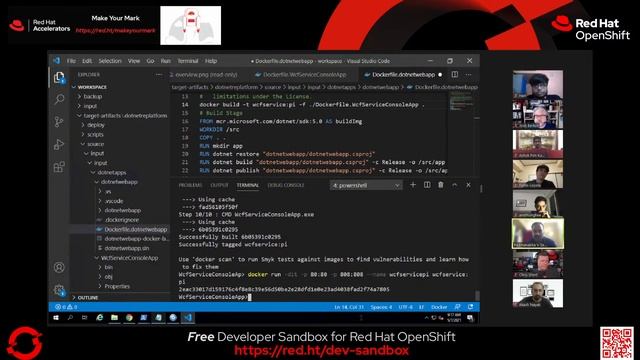Open the View menu
The height and width of the screenshot is (360, 640).
pyautogui.click(x=134, y=61)
